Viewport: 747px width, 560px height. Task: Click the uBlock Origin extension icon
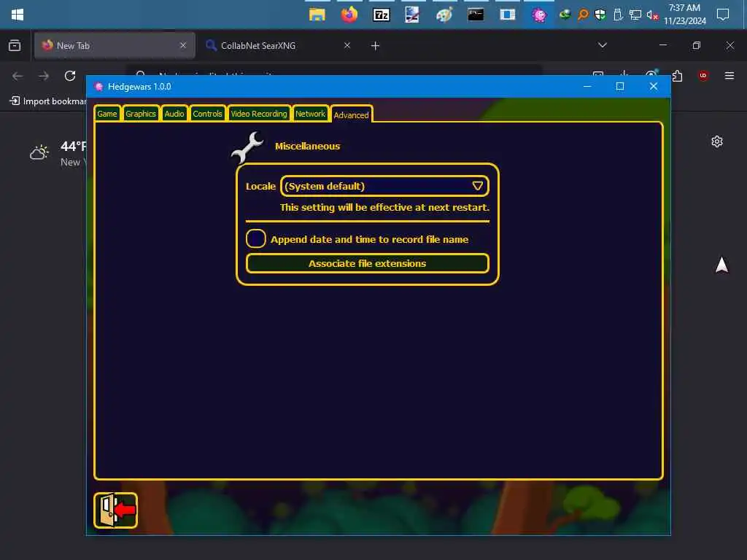pos(703,76)
